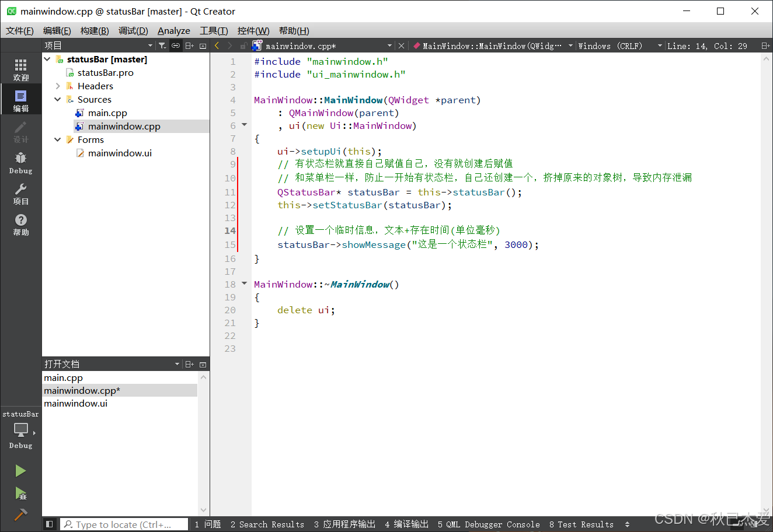773x532 pixels.
Task: Open the mainwindow.cpp open-files dropdown
Action: [323, 45]
